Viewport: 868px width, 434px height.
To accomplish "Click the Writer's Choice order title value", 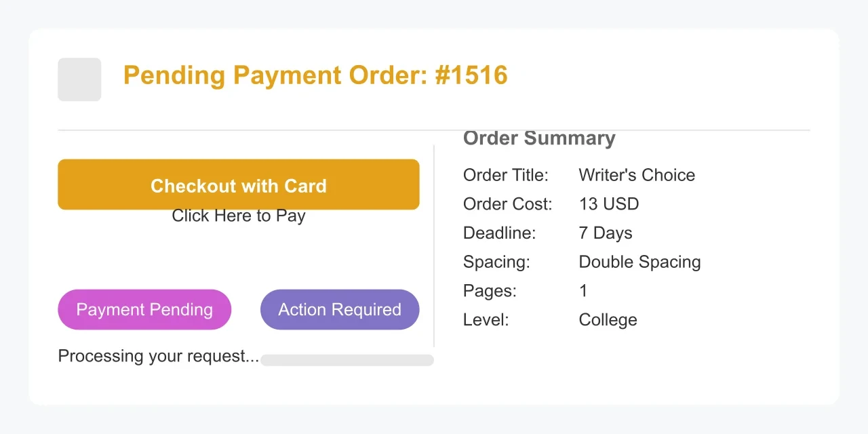I will click(636, 175).
